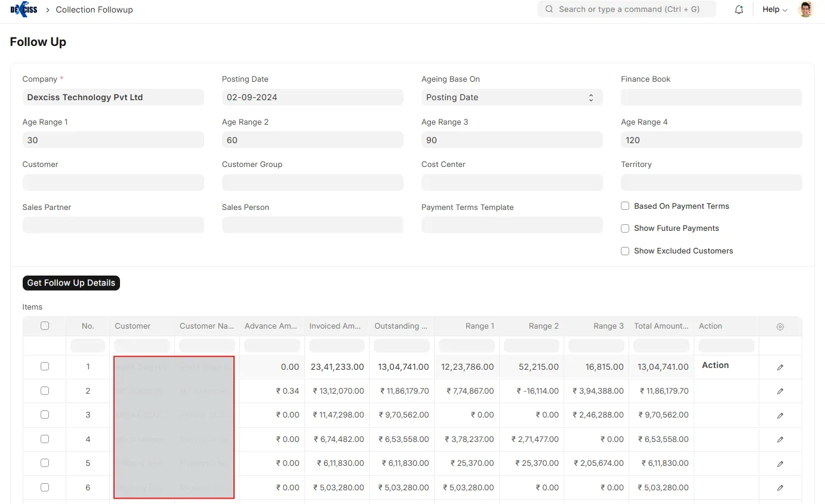Click the Age Range 2 field
825x504 pixels.
(313, 140)
